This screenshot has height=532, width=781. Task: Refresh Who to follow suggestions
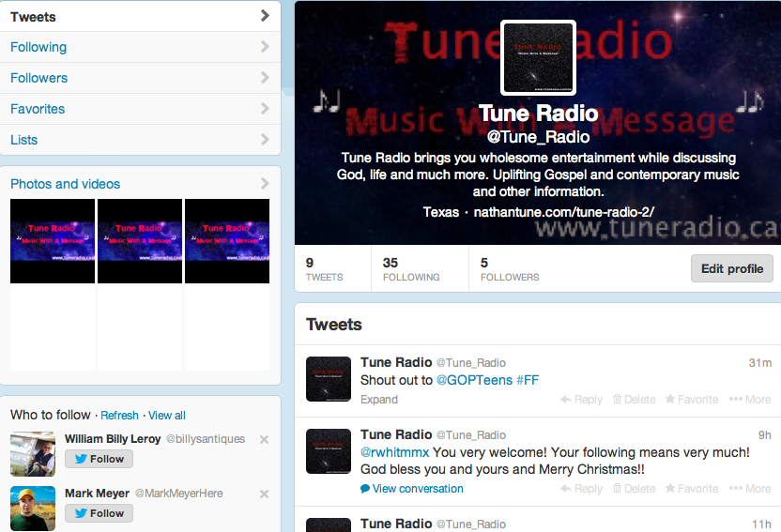(119, 416)
